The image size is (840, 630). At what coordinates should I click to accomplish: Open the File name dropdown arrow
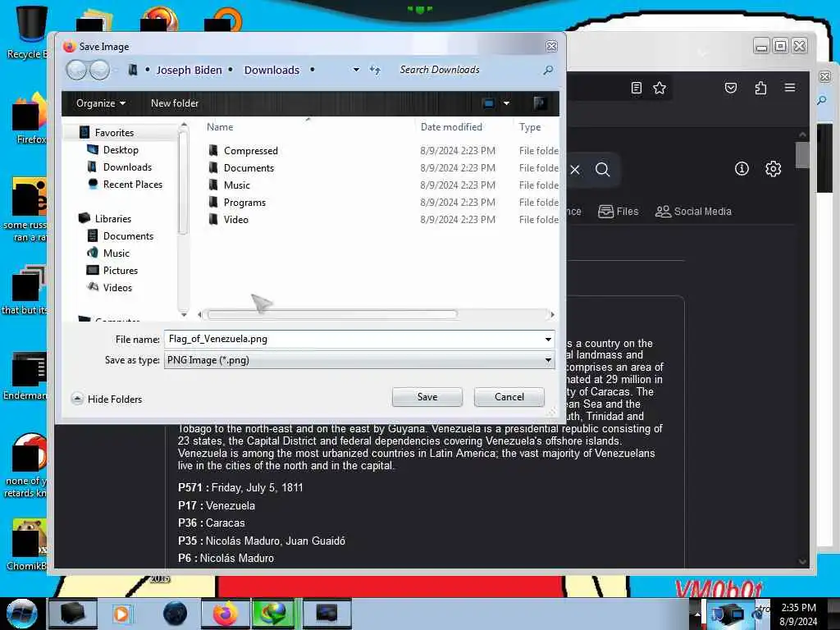(548, 339)
